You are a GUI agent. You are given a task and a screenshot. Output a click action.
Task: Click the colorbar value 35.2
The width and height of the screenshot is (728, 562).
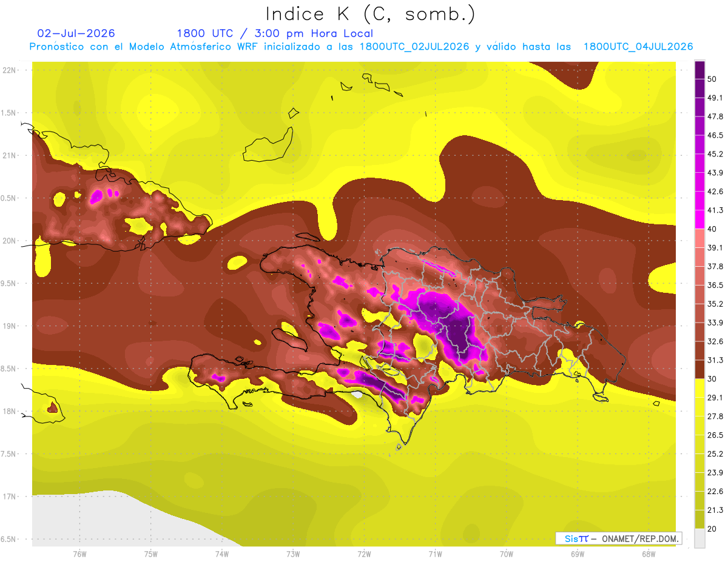coord(715,304)
